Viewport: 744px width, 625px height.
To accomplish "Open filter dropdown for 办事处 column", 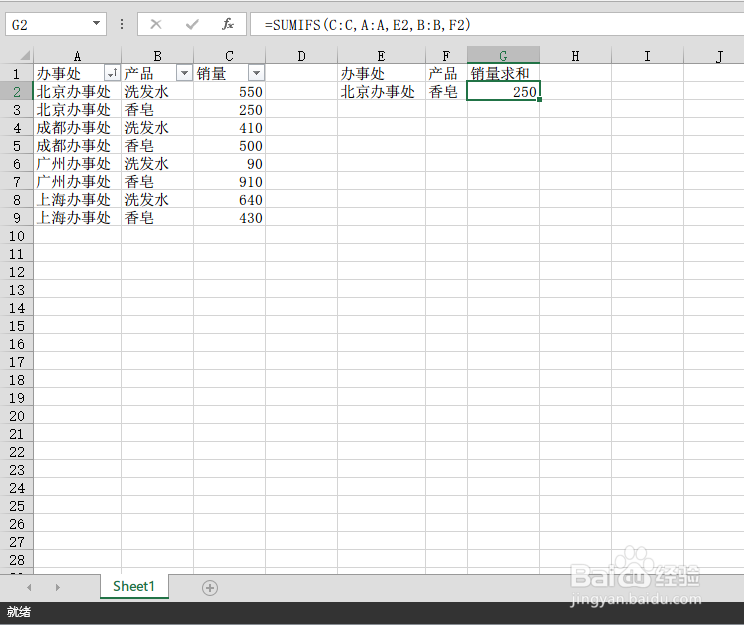I will (x=112, y=73).
